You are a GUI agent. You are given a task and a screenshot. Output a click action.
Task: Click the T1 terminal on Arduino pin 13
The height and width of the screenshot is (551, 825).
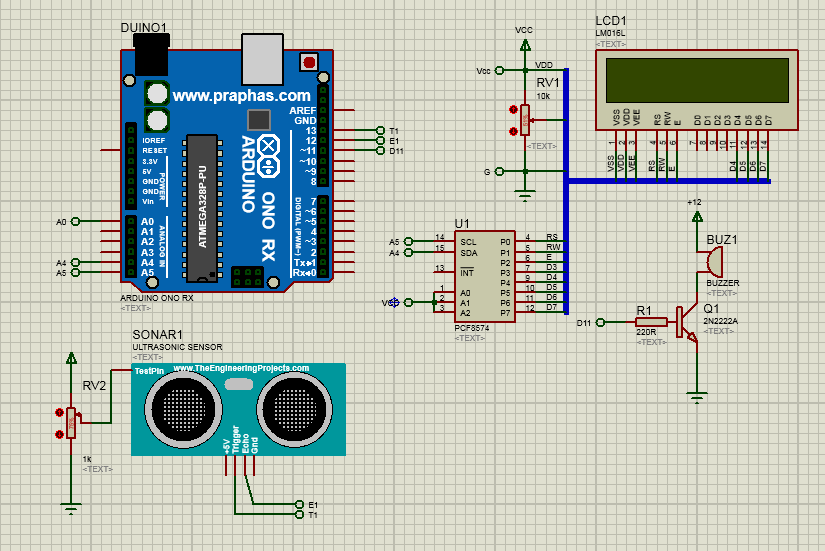(x=380, y=131)
